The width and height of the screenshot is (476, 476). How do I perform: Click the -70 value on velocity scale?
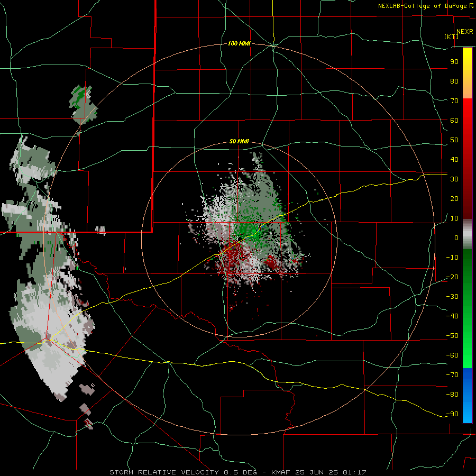pyautogui.click(x=452, y=375)
